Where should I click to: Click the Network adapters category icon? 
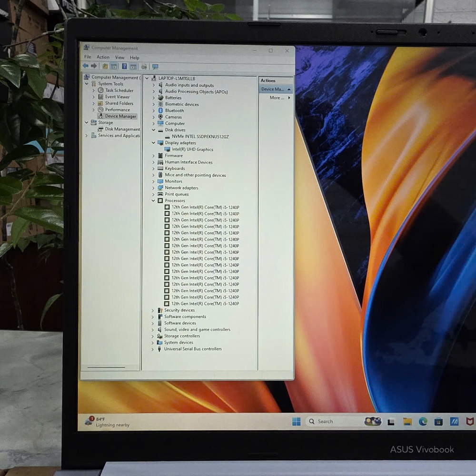click(x=160, y=188)
